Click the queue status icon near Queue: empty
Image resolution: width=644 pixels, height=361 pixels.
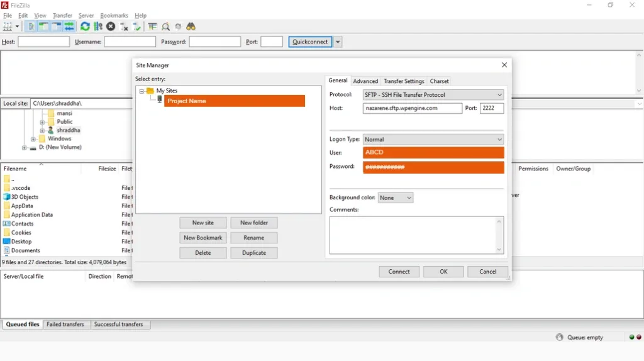coord(559,336)
